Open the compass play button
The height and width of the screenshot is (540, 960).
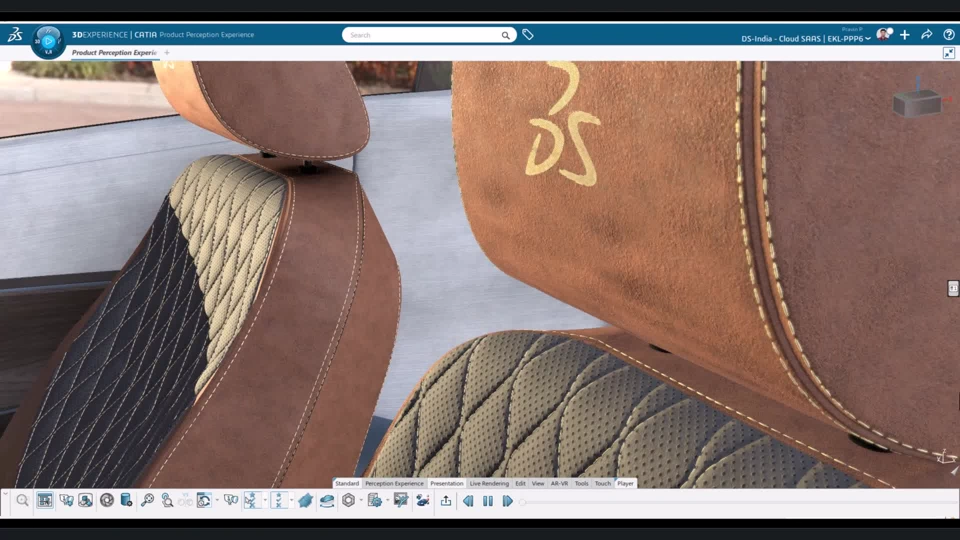pos(48,41)
